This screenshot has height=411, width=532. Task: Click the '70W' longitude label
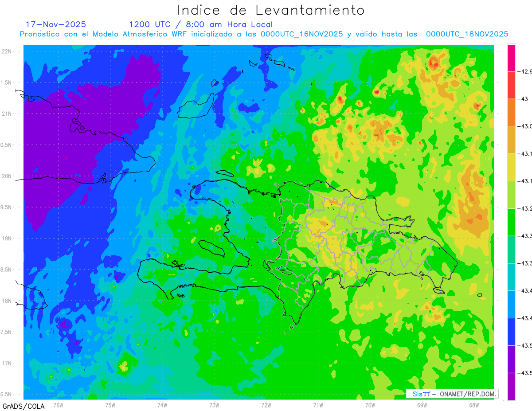(370, 404)
